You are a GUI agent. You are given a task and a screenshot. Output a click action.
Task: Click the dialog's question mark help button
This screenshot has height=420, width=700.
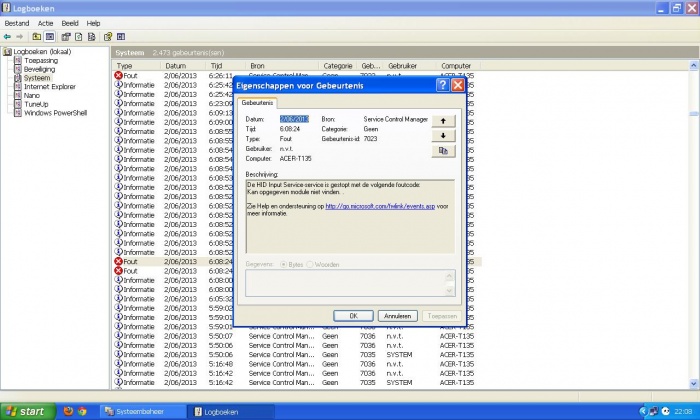[442, 85]
